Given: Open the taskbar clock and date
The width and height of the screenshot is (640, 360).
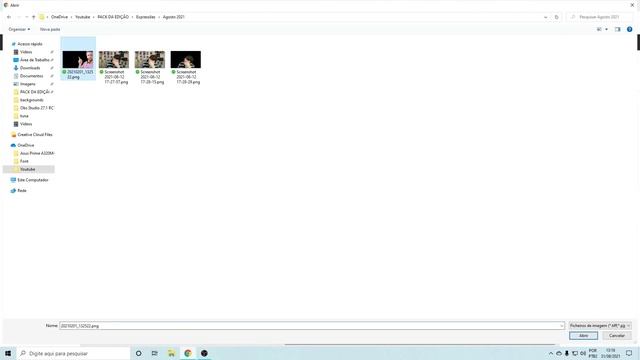Looking at the screenshot, I should click(610, 353).
